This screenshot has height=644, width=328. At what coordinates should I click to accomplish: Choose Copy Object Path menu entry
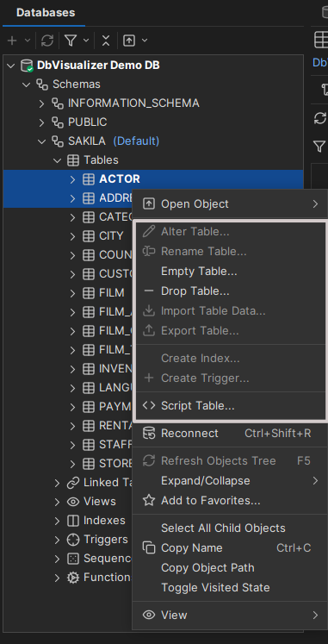pos(231,567)
